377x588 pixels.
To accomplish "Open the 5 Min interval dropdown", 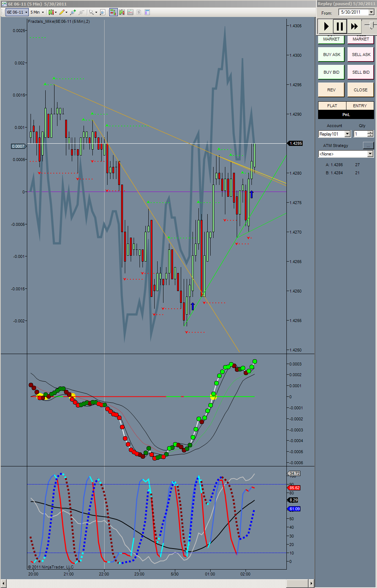I will click(37, 12).
